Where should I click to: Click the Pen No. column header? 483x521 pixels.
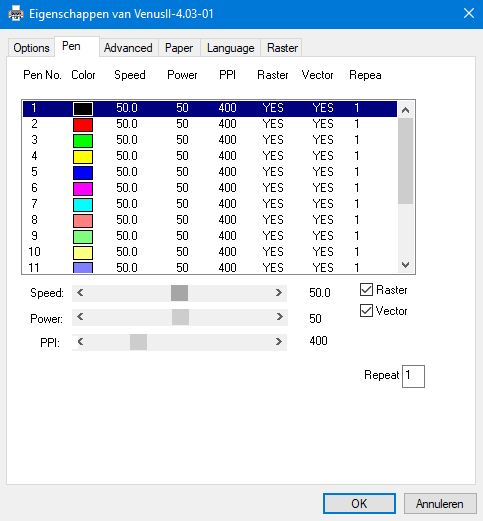(x=42, y=75)
